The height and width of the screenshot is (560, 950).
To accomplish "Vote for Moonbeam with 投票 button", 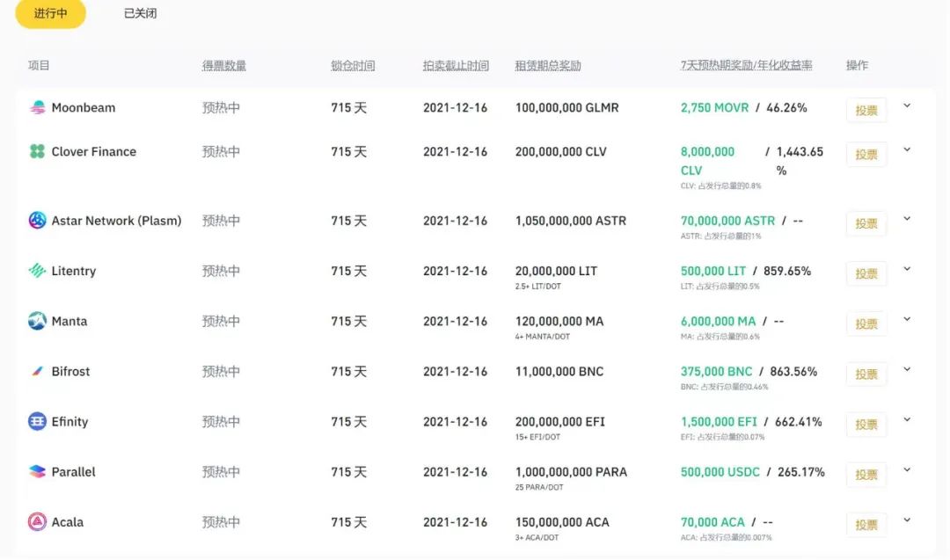I will point(866,110).
